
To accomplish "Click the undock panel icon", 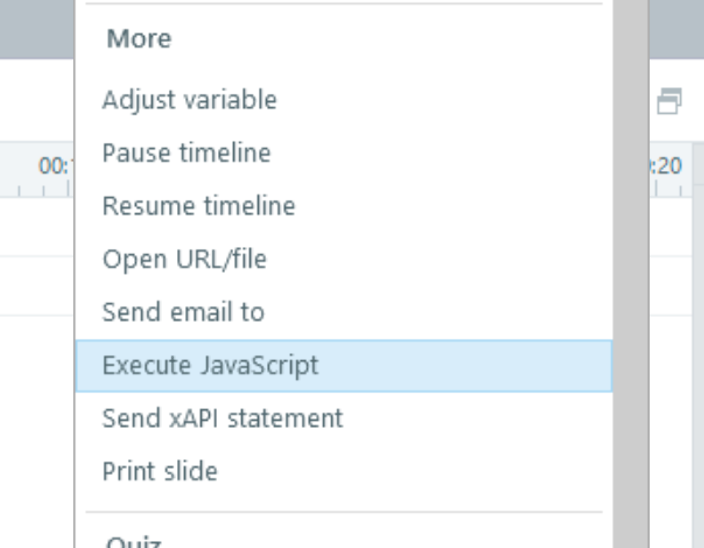I will 669,101.
